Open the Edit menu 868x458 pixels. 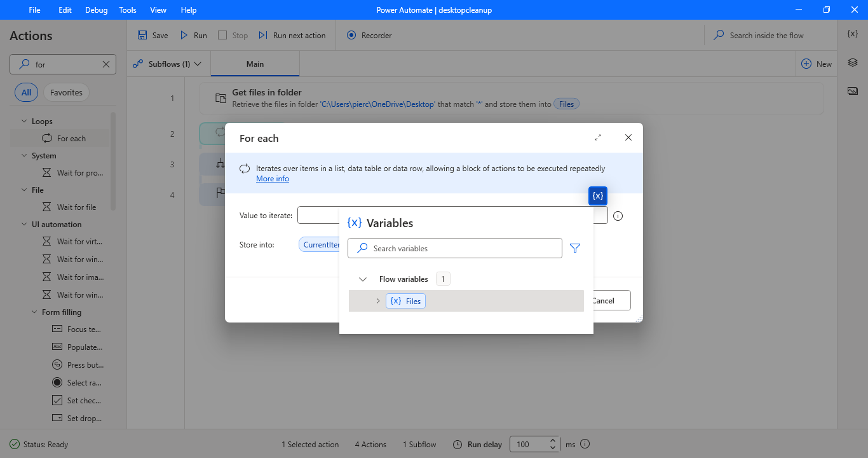pyautogui.click(x=65, y=10)
